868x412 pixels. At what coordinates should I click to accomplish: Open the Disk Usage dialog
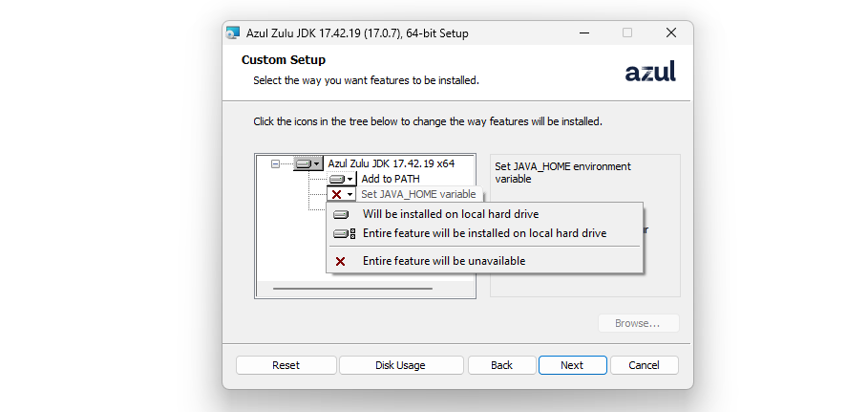click(x=401, y=365)
